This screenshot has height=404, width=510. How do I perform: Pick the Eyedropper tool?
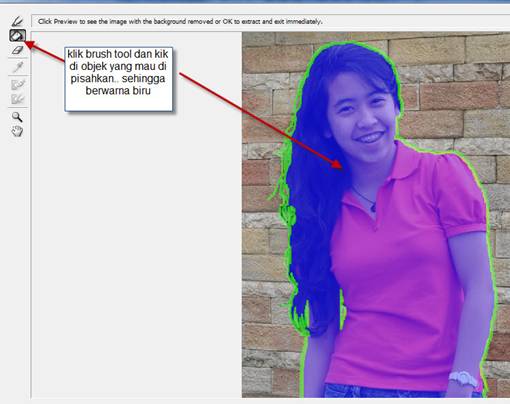17,67
